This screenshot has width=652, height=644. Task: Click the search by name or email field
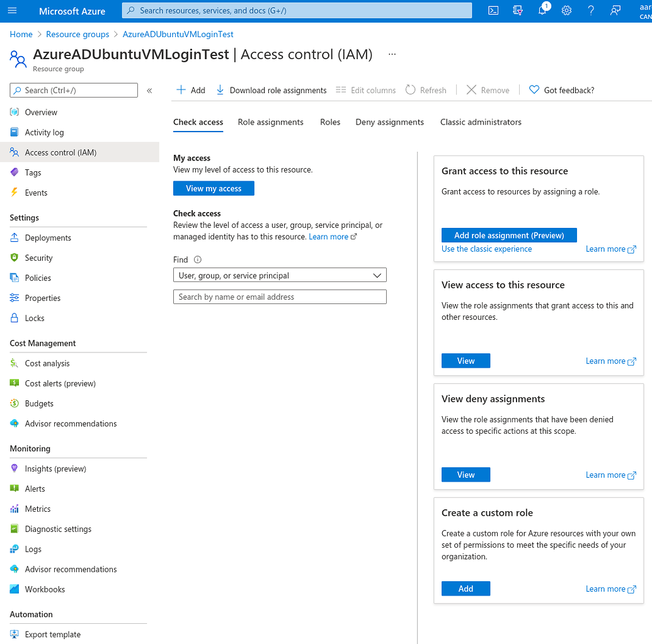point(280,297)
